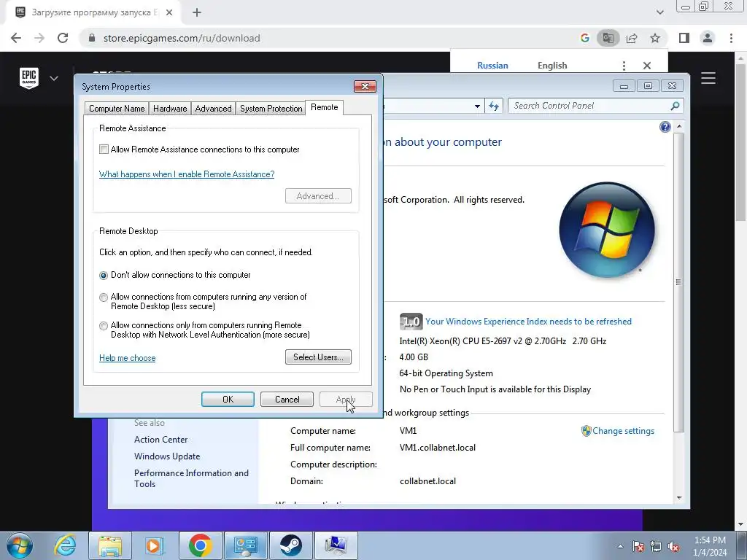The height and width of the screenshot is (560, 747).
Task: Click the Windows Experience Index 1.0 badge
Action: point(411,322)
